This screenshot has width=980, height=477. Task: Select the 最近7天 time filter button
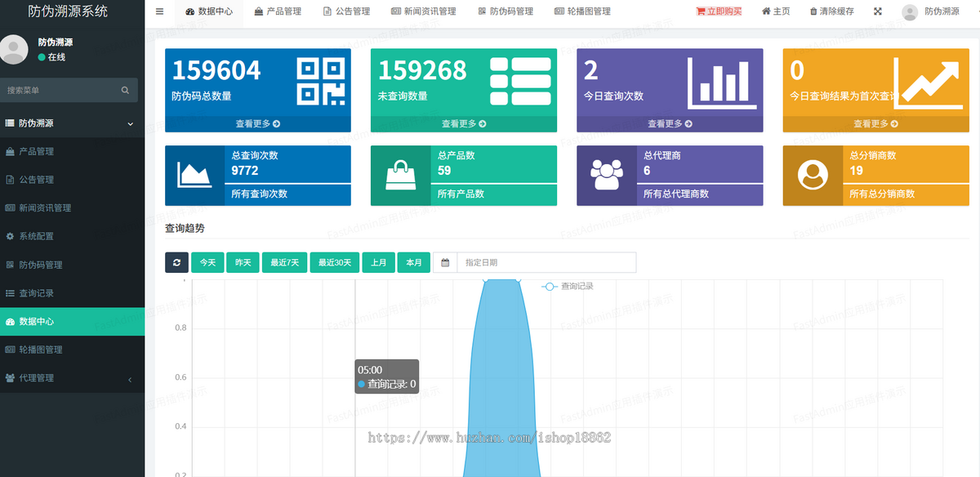[x=284, y=262]
